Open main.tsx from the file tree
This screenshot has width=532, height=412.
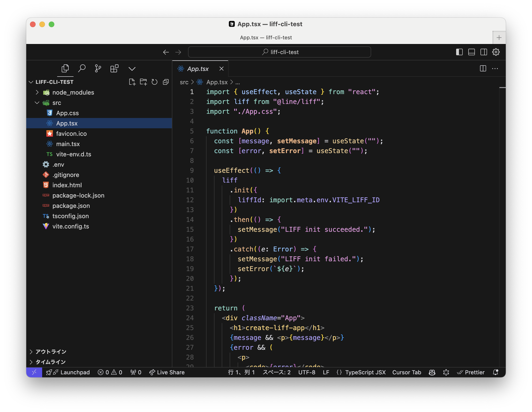pyautogui.click(x=68, y=144)
